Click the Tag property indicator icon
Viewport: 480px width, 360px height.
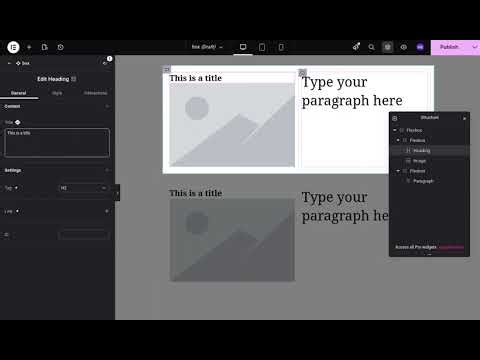[x=16, y=188]
